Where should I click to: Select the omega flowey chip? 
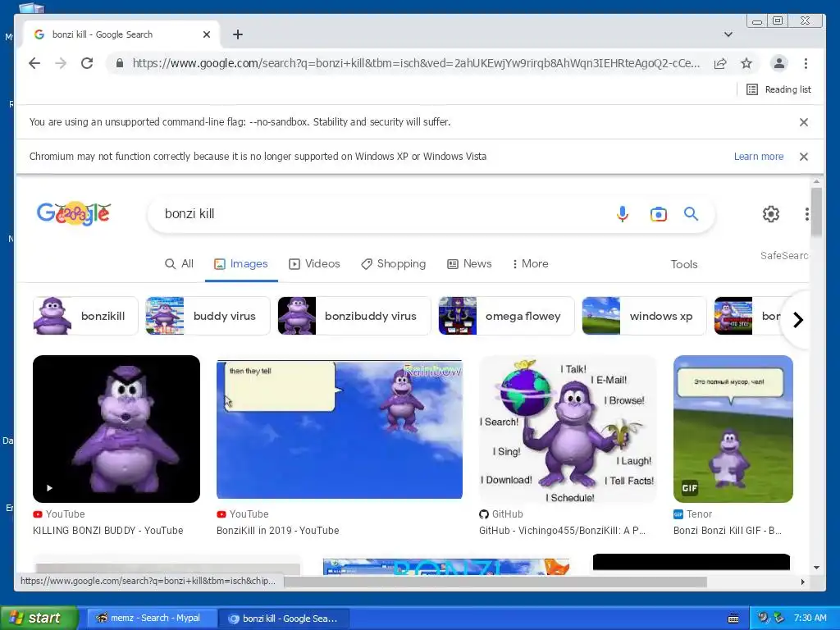[506, 316]
